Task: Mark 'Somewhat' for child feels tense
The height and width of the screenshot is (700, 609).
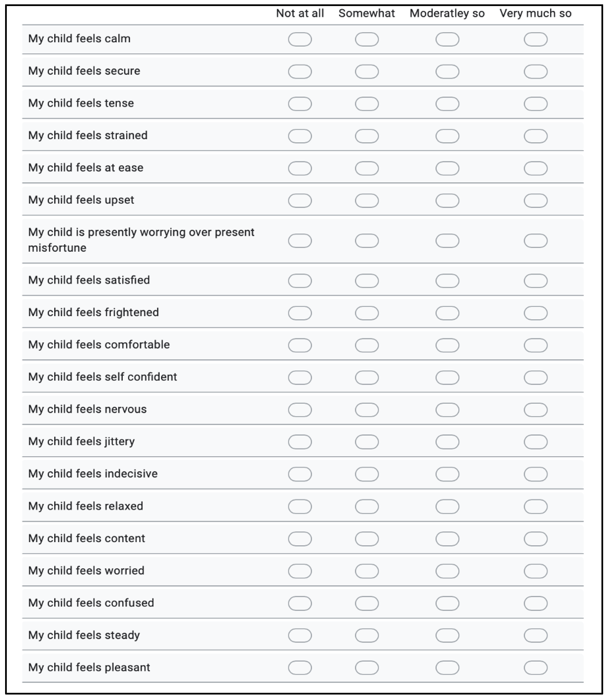Action: [x=367, y=104]
